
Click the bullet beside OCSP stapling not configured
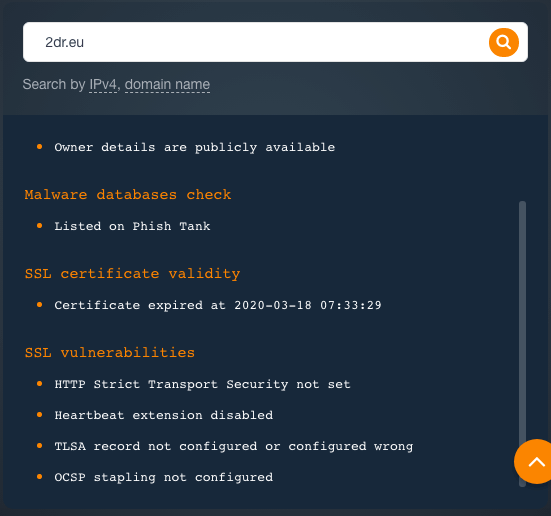point(39,477)
